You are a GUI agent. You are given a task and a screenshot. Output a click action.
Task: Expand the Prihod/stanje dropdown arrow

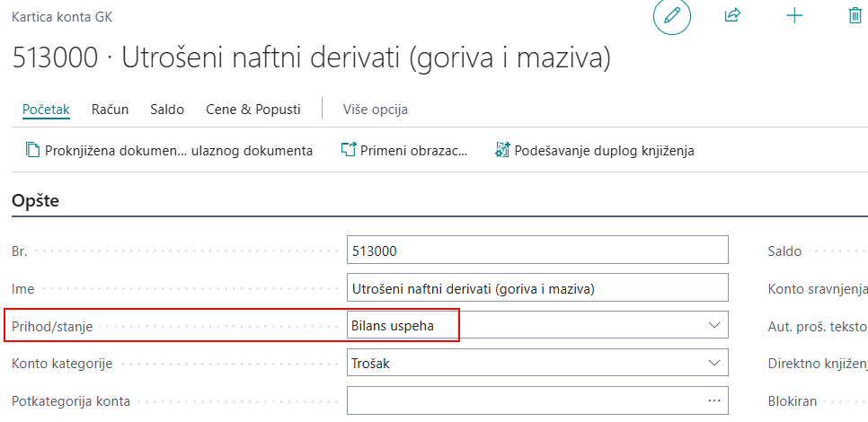[x=714, y=325]
